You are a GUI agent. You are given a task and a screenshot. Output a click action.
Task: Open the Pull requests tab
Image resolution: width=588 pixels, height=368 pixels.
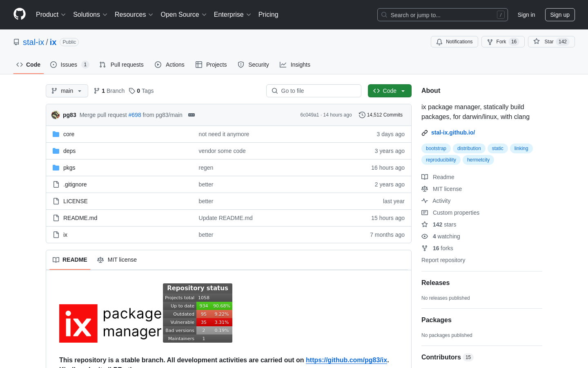coord(122,65)
